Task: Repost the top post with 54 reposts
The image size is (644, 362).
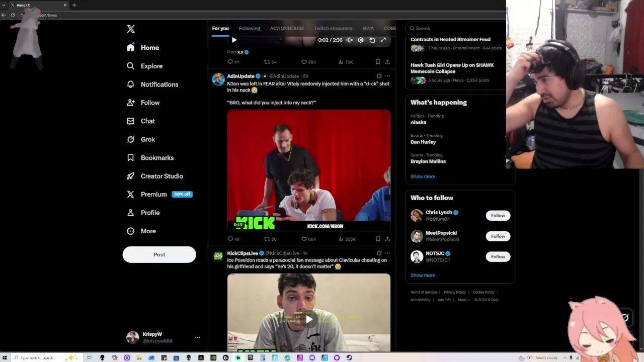Action: click(x=270, y=62)
